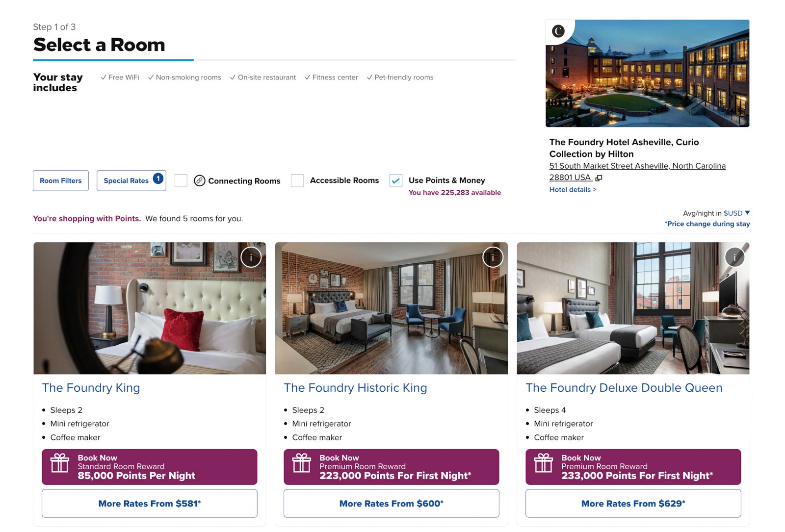The height and width of the screenshot is (532, 785).
Task: View More Rates From $600
Action: (392, 504)
